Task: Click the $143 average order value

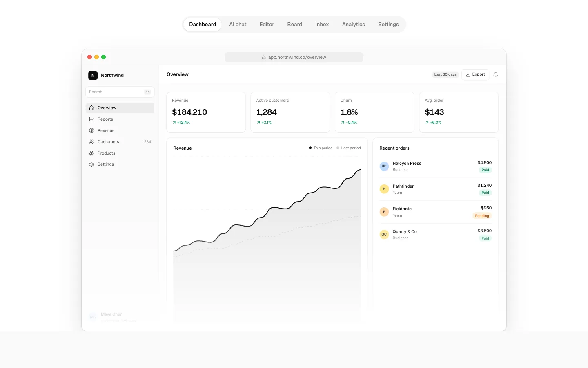Action: [434, 112]
